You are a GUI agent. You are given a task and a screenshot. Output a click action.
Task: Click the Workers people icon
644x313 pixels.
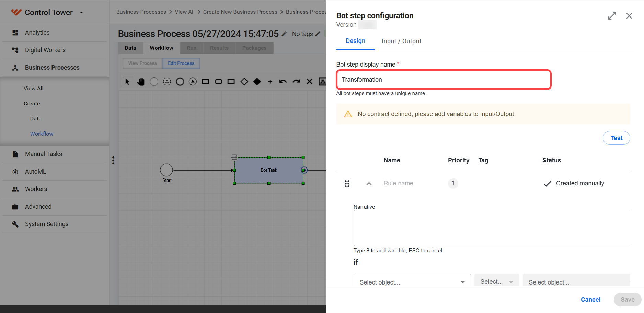15,189
